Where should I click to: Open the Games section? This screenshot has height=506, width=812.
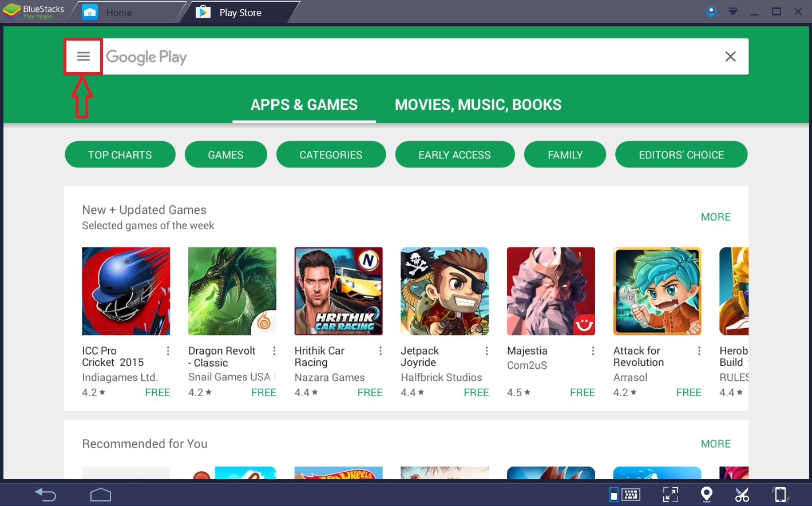pos(225,154)
